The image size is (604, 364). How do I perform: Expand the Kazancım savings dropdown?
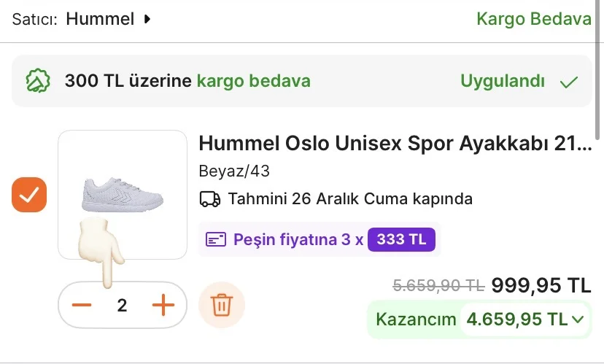click(578, 319)
